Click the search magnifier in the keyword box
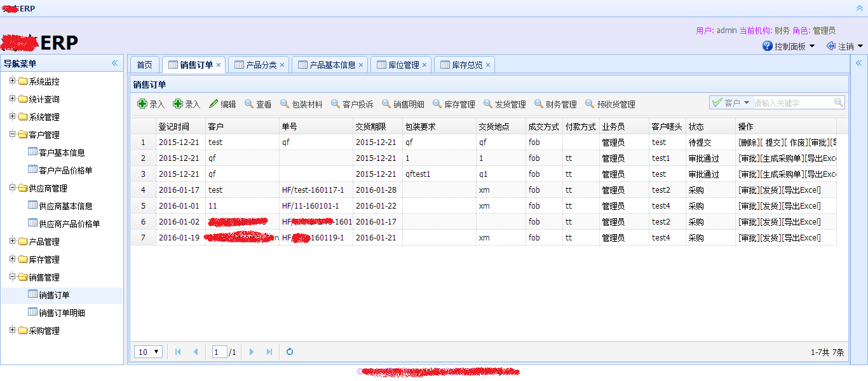868x381 pixels. (x=839, y=102)
